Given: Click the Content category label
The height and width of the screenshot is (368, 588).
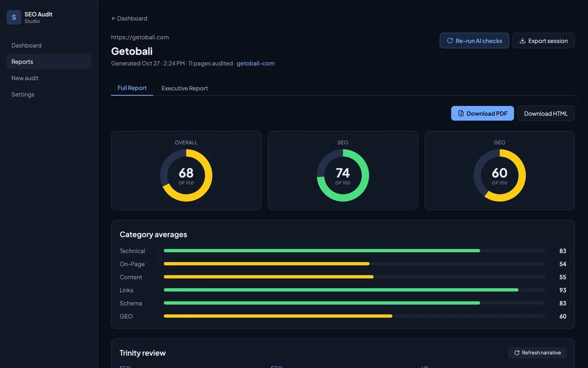Looking at the screenshot, I should 131,277.
